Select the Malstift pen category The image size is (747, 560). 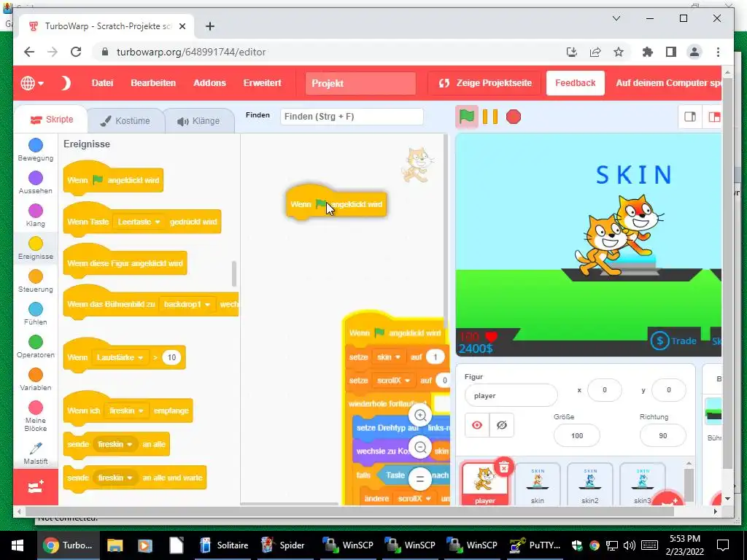[36, 453]
